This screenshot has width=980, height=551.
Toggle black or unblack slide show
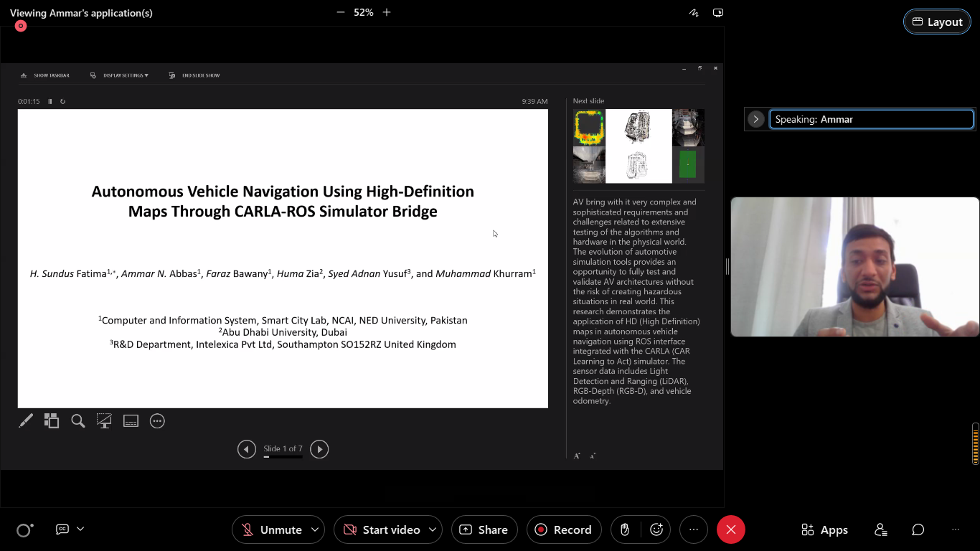click(104, 421)
